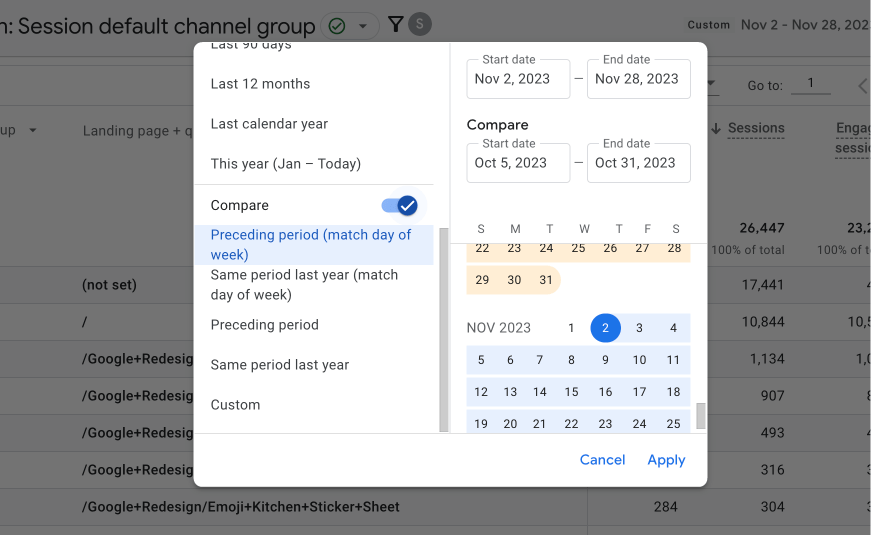Choose November 25 in the calendar
Viewport: 871px width, 535px height.
point(673,423)
